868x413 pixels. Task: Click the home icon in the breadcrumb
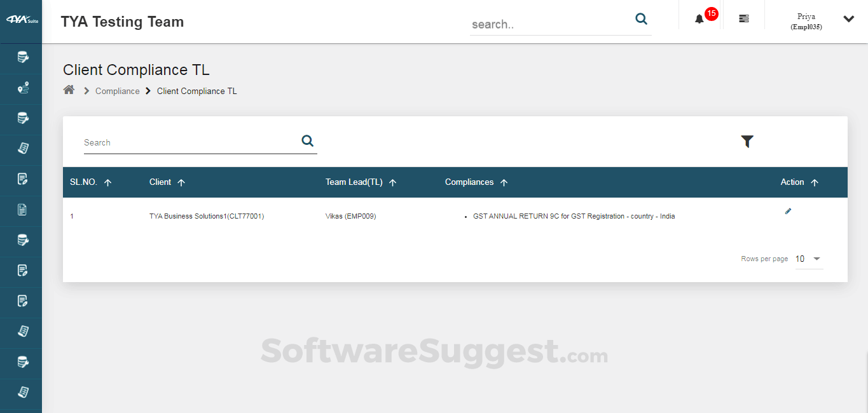tap(69, 90)
